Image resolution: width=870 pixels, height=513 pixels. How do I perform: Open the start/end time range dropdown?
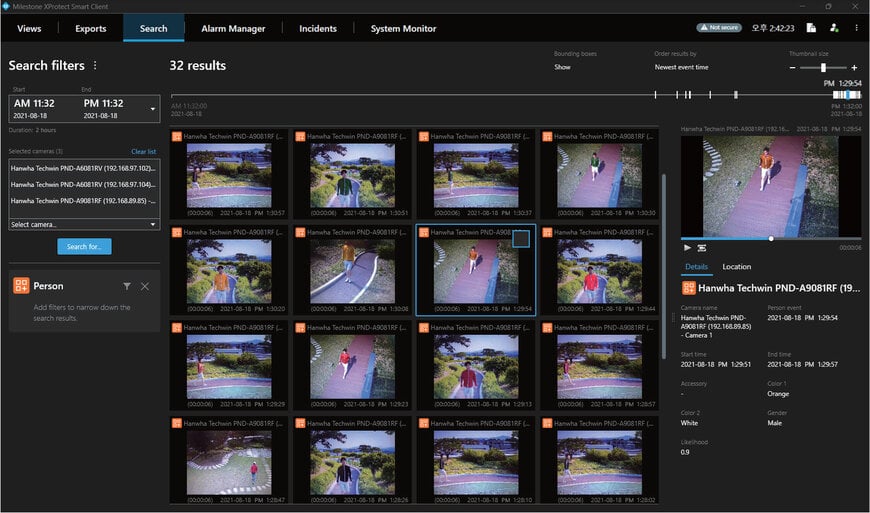(153, 109)
